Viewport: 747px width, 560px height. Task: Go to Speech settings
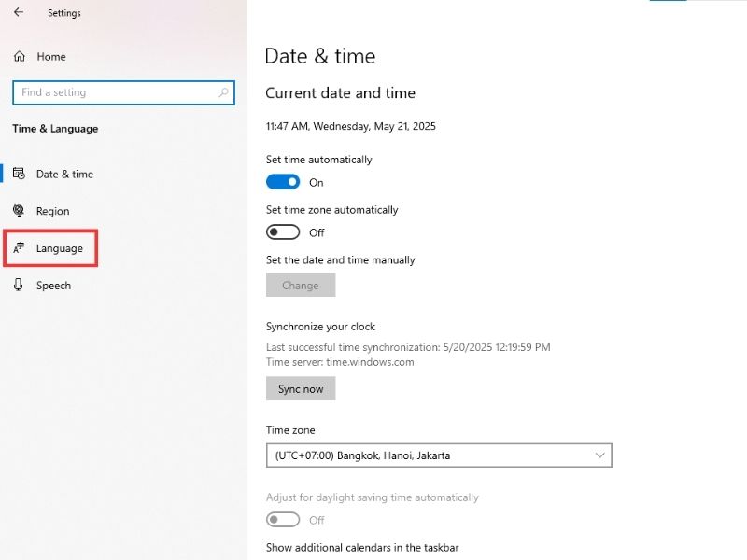click(53, 286)
